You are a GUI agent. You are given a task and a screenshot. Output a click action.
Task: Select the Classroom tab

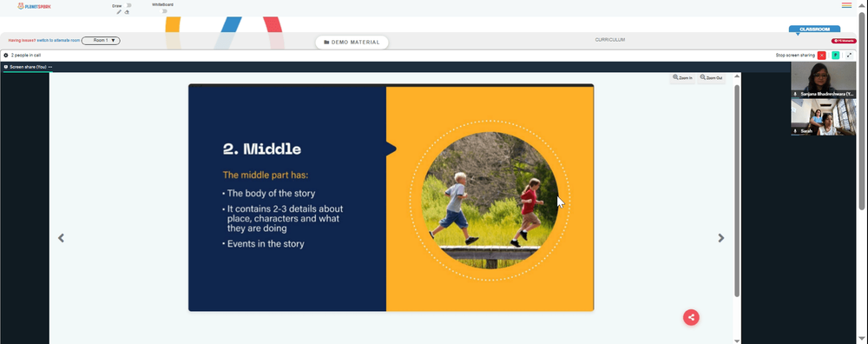814,29
